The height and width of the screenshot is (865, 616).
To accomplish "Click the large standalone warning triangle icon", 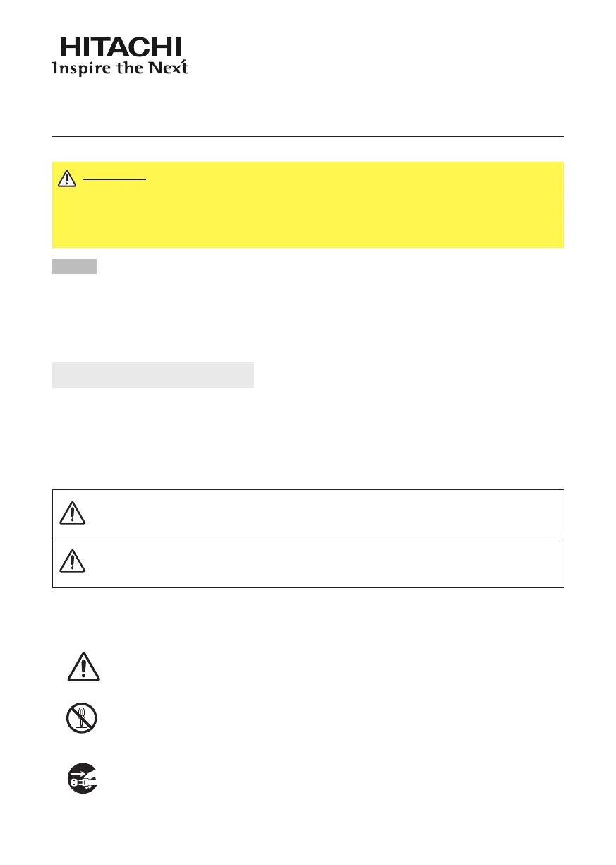I will click(83, 667).
